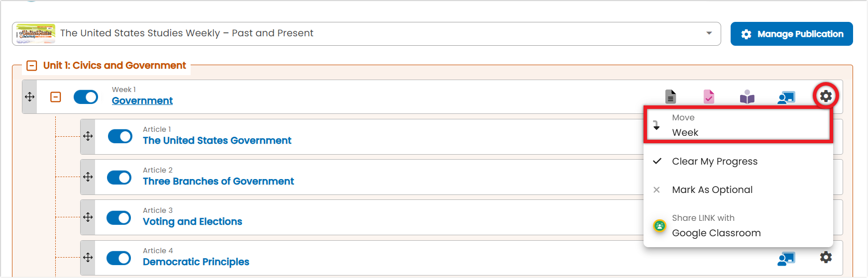The height and width of the screenshot is (278, 868).
Task: Turn off Voting and Elections toggle
Action: (x=119, y=218)
